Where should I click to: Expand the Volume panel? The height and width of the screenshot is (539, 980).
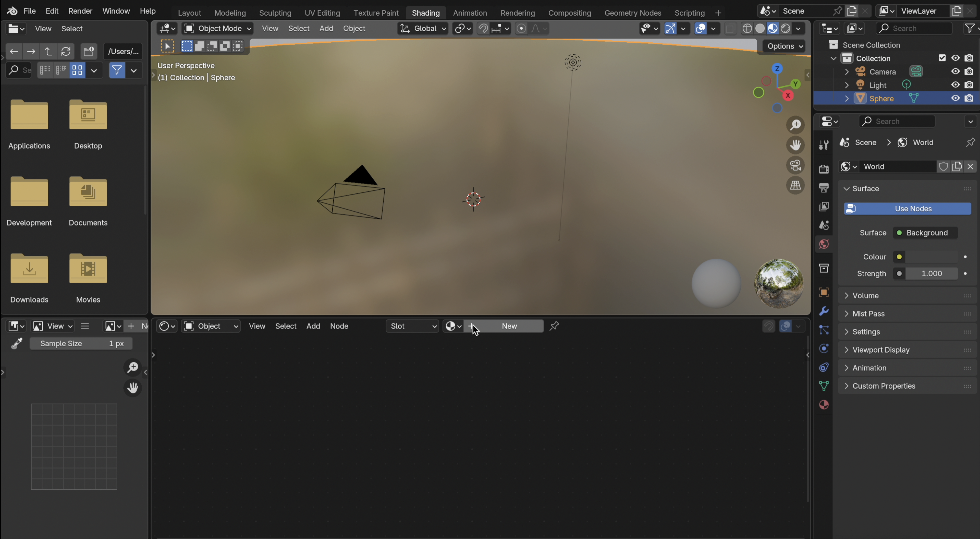pos(865,296)
